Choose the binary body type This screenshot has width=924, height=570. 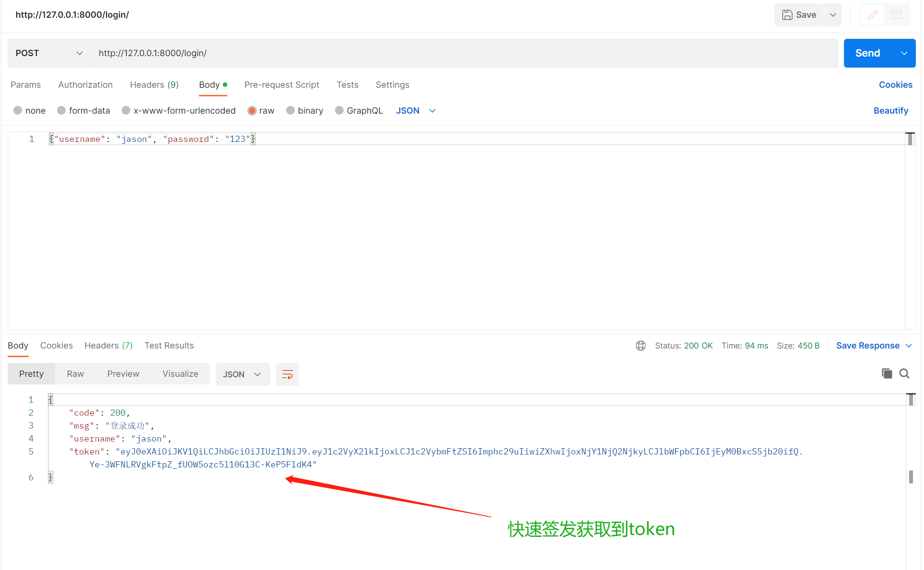[290, 111]
